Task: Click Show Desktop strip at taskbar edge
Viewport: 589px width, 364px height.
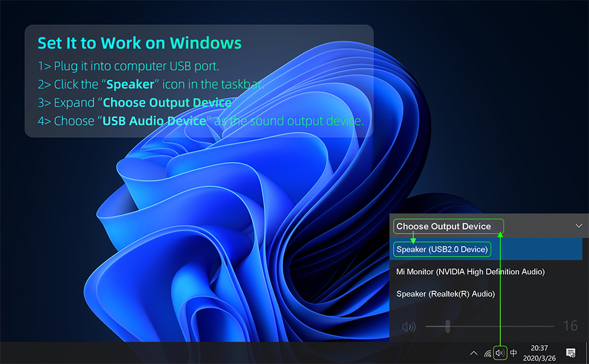Action: (x=587, y=352)
